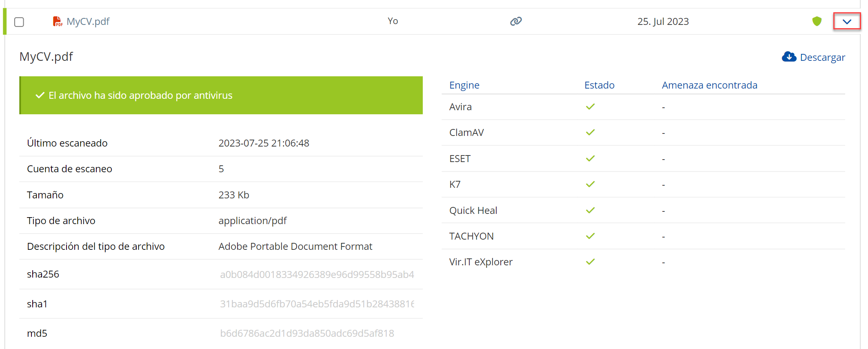Click the ClamAV green checkmark status
Viewport: 868px width, 349px height.
[590, 133]
